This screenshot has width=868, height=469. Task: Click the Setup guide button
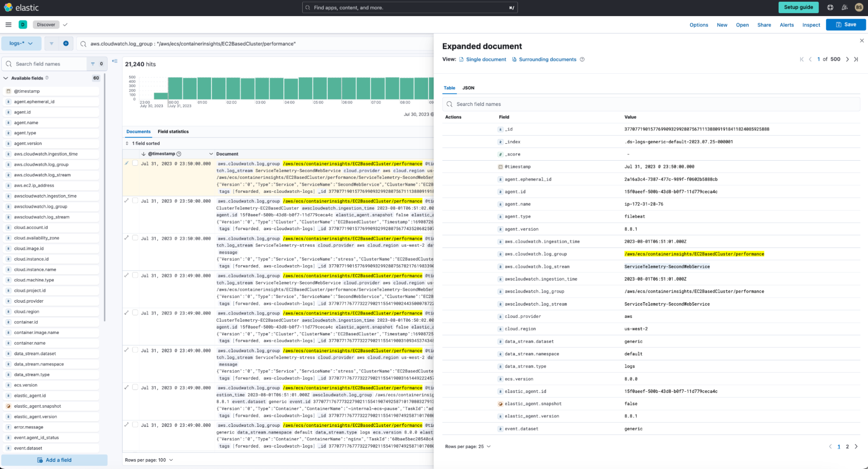[798, 7]
